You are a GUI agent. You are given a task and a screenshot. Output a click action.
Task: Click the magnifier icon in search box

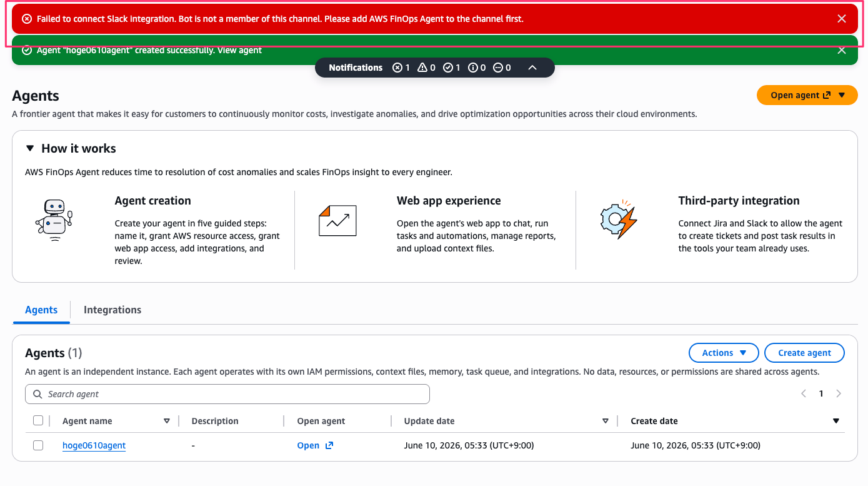pos(37,394)
